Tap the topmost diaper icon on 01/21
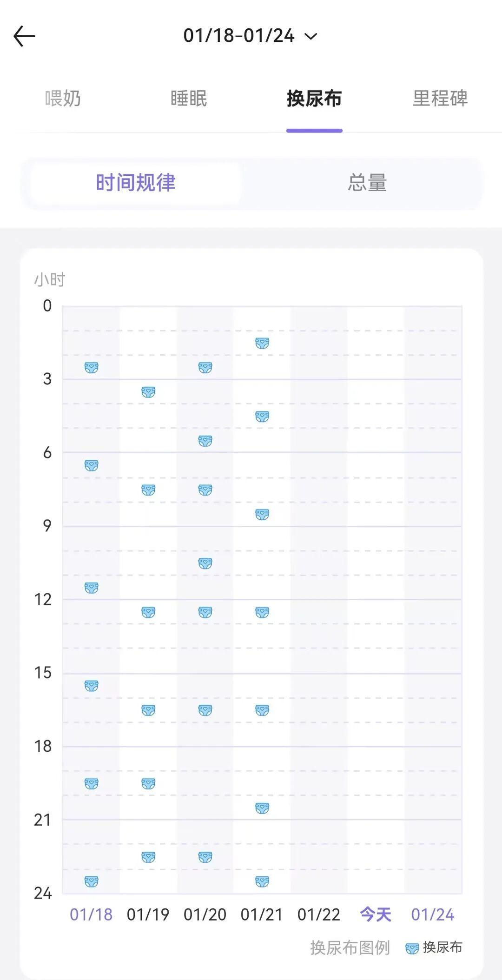502x980 pixels. (x=262, y=343)
